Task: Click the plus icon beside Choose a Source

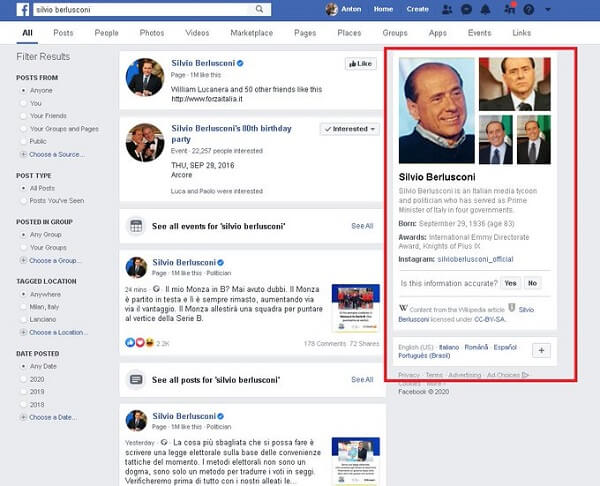Action: click(x=23, y=154)
